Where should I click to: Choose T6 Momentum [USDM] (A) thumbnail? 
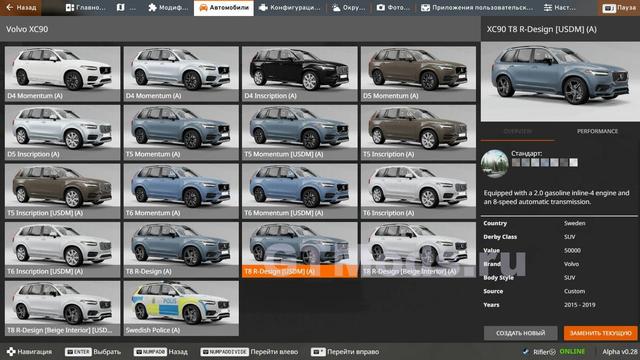pyautogui.click(x=300, y=191)
